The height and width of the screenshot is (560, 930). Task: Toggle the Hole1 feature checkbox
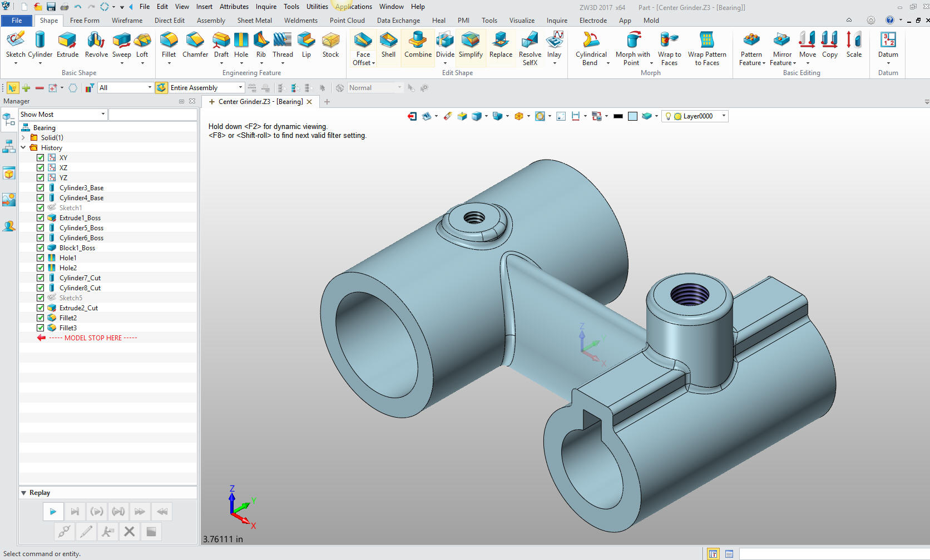click(41, 257)
